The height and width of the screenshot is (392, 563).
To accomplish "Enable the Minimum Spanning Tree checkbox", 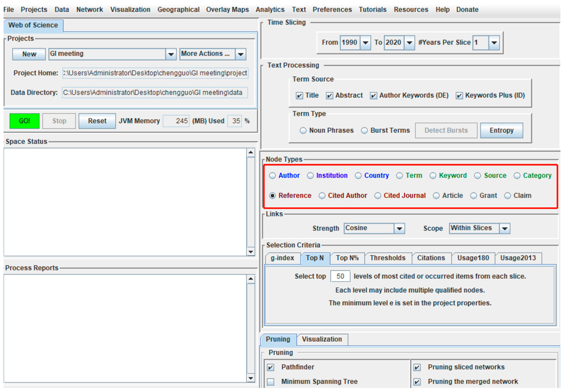I will (x=271, y=382).
